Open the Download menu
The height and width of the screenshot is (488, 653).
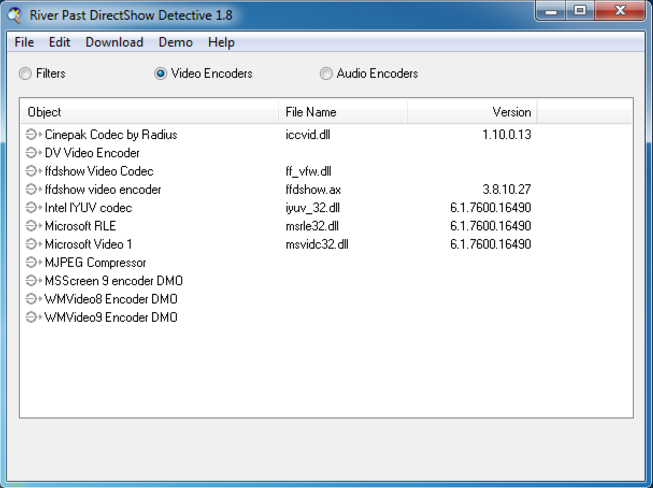pos(114,42)
